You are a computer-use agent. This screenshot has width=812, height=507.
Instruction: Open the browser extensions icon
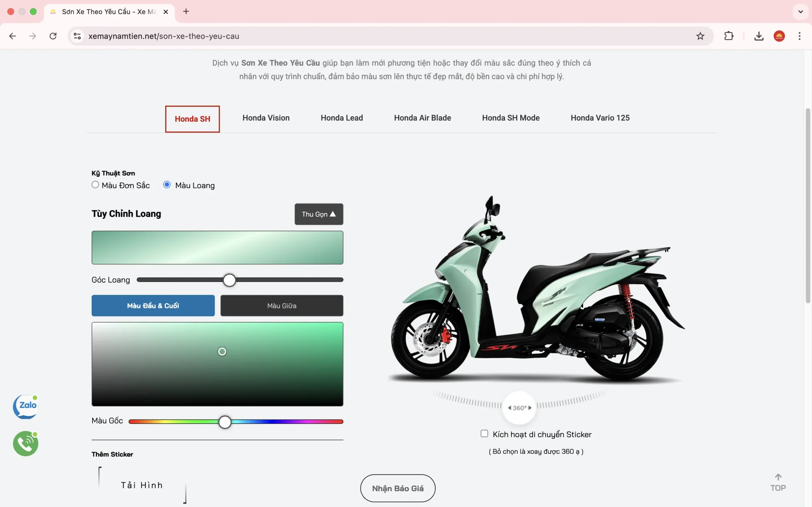click(729, 36)
